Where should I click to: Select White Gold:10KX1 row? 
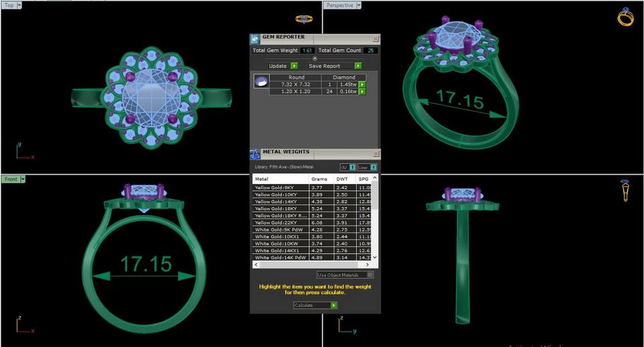click(312, 236)
